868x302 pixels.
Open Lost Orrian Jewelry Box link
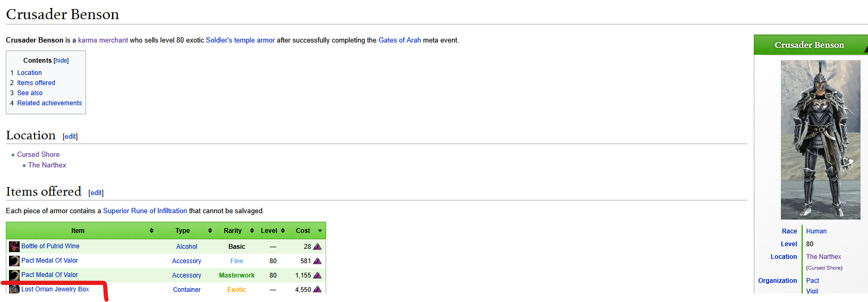[x=55, y=289]
